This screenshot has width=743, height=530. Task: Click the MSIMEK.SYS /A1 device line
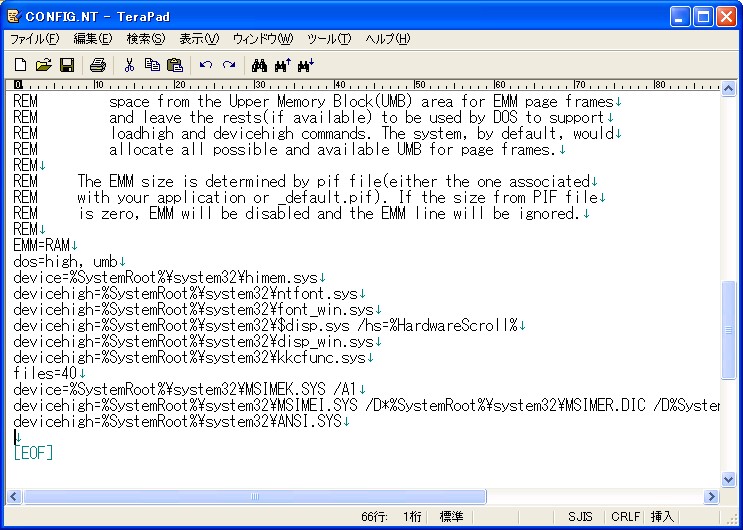(189, 390)
